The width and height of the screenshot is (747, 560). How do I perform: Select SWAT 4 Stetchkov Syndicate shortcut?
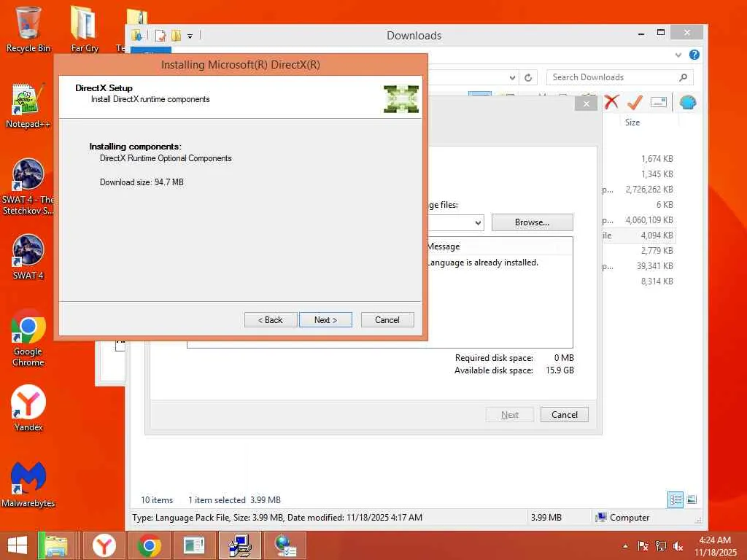(x=28, y=187)
